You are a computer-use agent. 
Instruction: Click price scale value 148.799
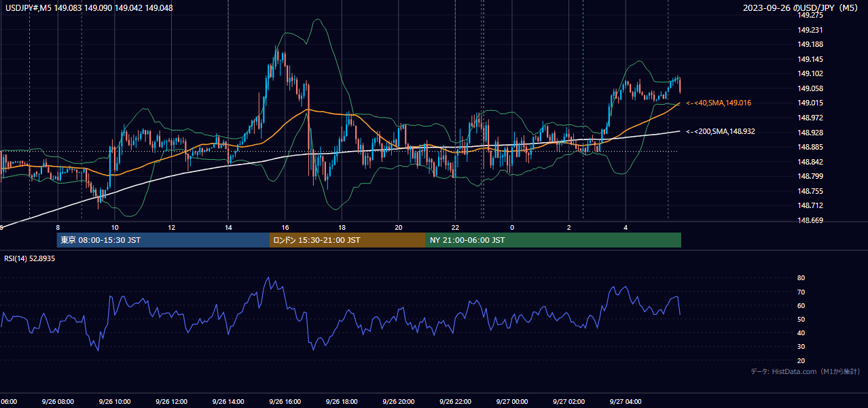[811, 176]
